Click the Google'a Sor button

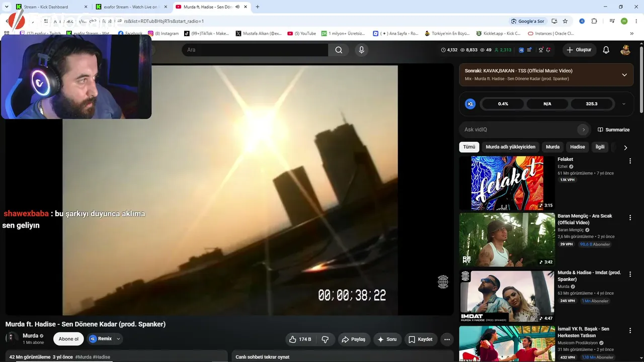527,21
